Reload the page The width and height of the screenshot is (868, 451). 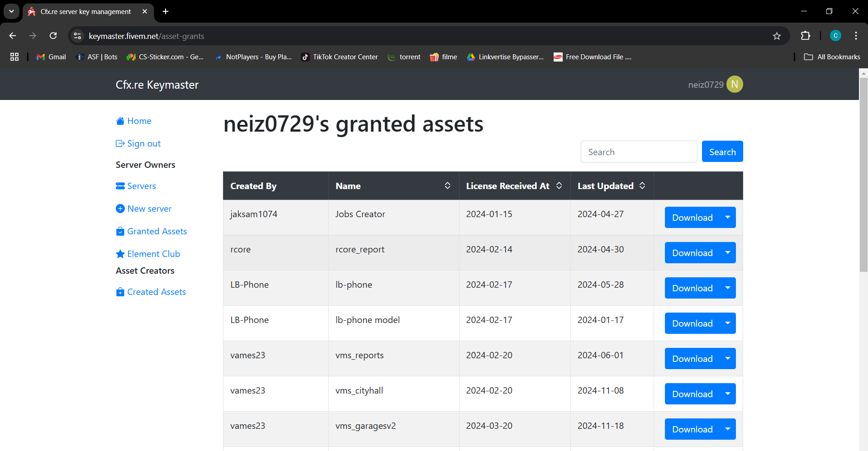click(53, 36)
